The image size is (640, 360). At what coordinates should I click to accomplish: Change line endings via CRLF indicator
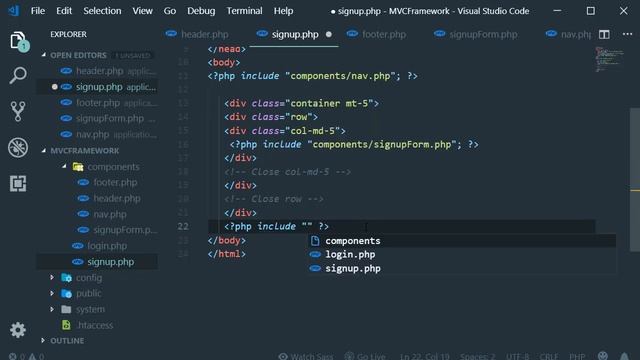(x=549, y=356)
